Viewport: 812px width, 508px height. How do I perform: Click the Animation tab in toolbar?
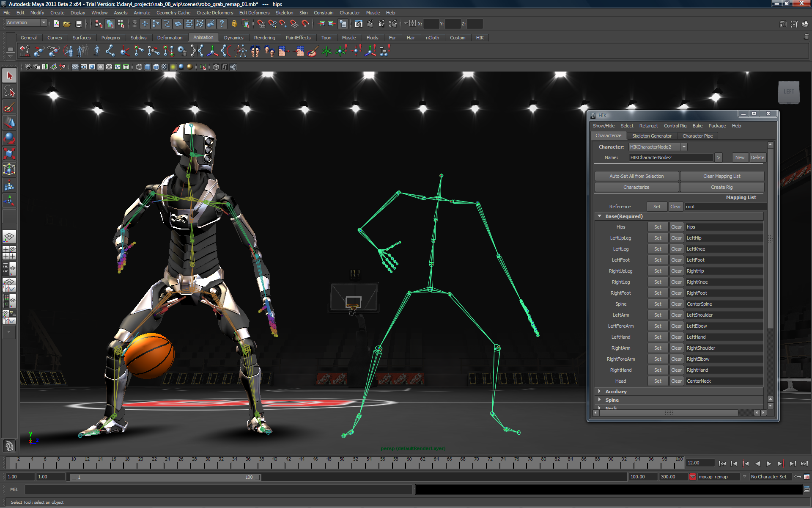pyautogui.click(x=203, y=37)
